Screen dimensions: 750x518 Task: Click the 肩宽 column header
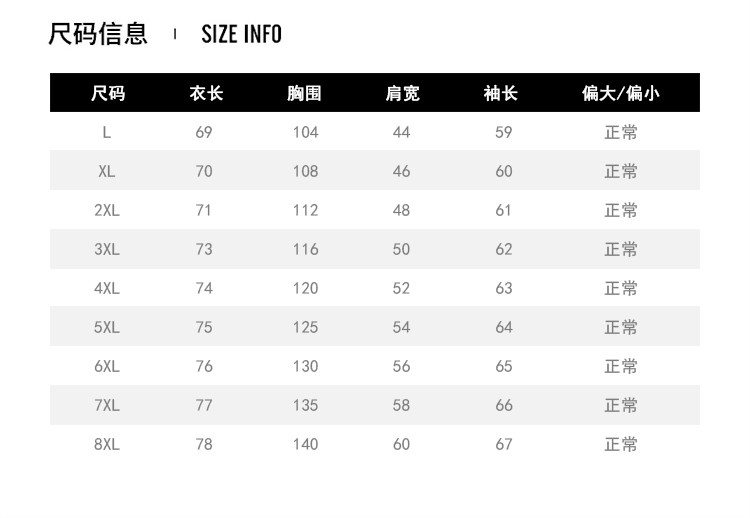tap(402, 94)
